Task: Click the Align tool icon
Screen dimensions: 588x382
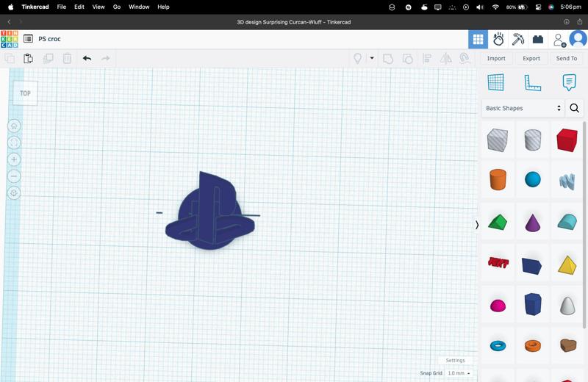Action: coord(427,59)
